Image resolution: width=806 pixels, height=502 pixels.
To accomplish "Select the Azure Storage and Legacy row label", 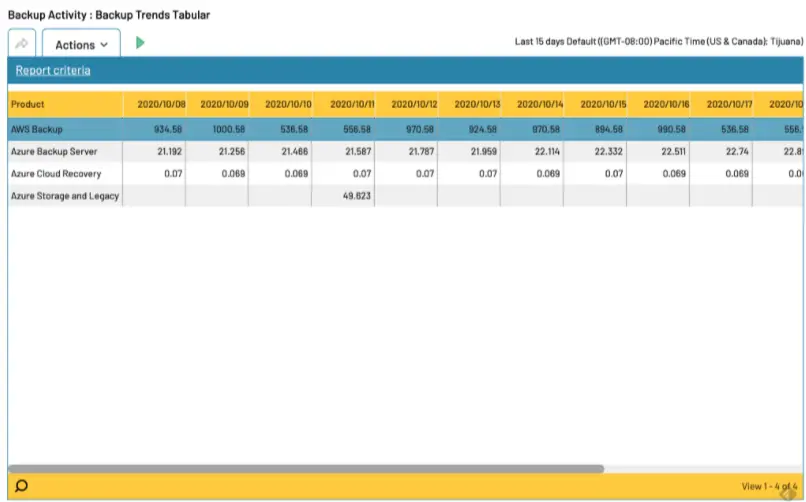I will pyautogui.click(x=65, y=196).
